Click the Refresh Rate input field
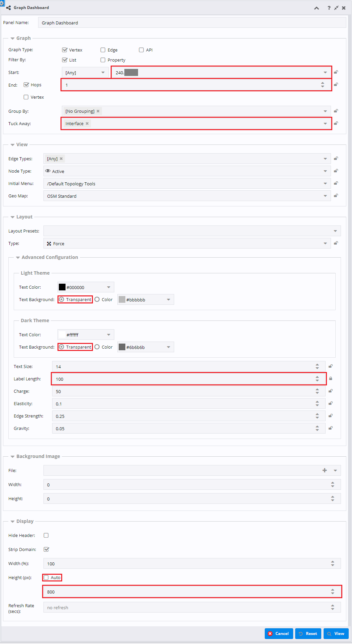The height and width of the screenshot is (644, 352). click(x=192, y=607)
